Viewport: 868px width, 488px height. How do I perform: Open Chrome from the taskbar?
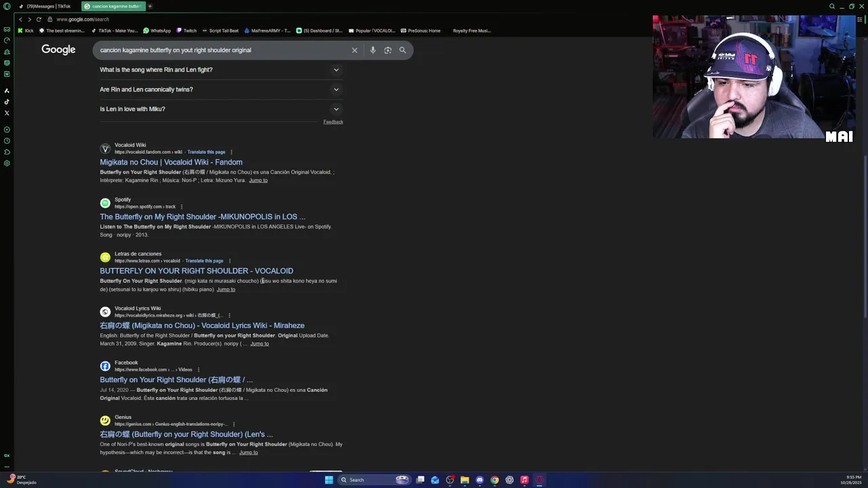pos(494,480)
